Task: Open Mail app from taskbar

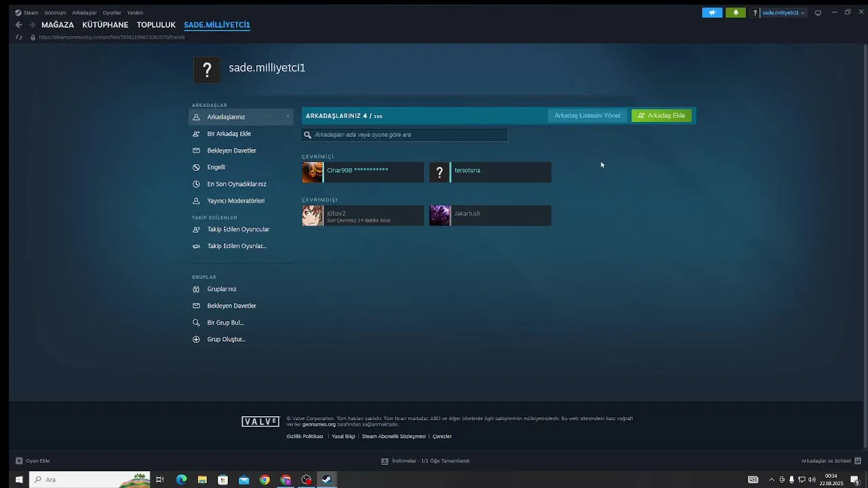Action: 243,480
